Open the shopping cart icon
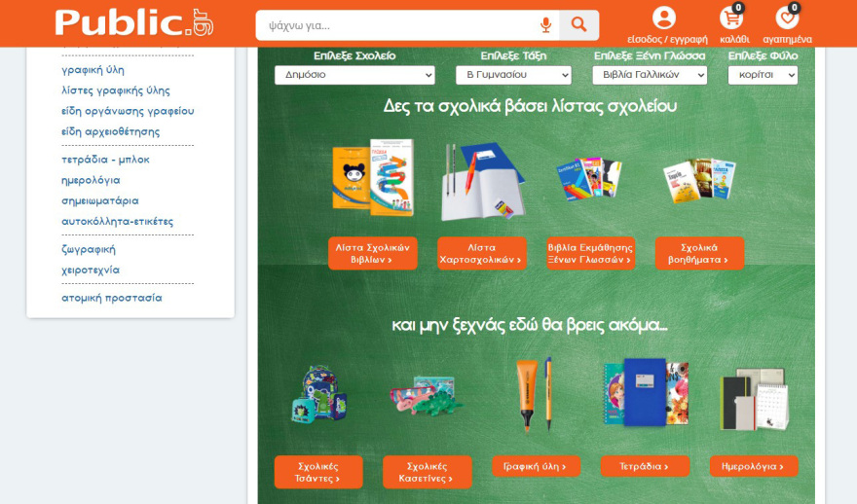Screen dimensions: 857x504 click(x=732, y=18)
